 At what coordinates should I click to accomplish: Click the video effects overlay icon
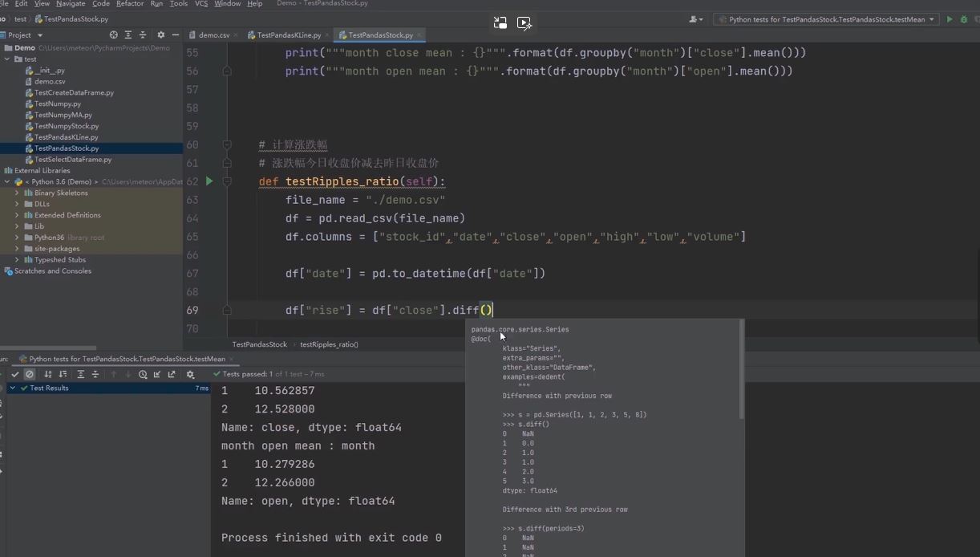[524, 23]
